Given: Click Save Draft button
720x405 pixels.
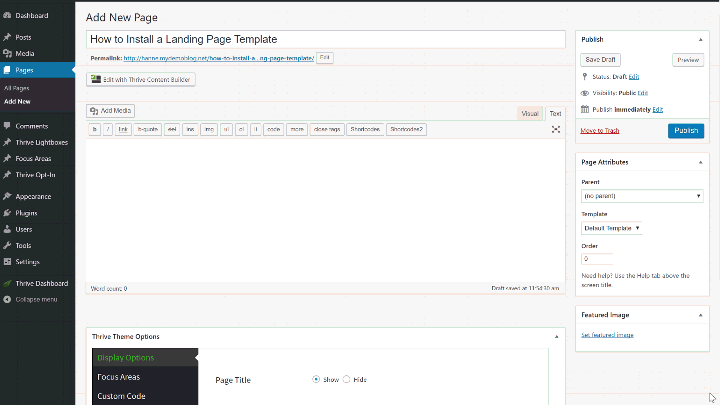Looking at the screenshot, I should (x=600, y=60).
